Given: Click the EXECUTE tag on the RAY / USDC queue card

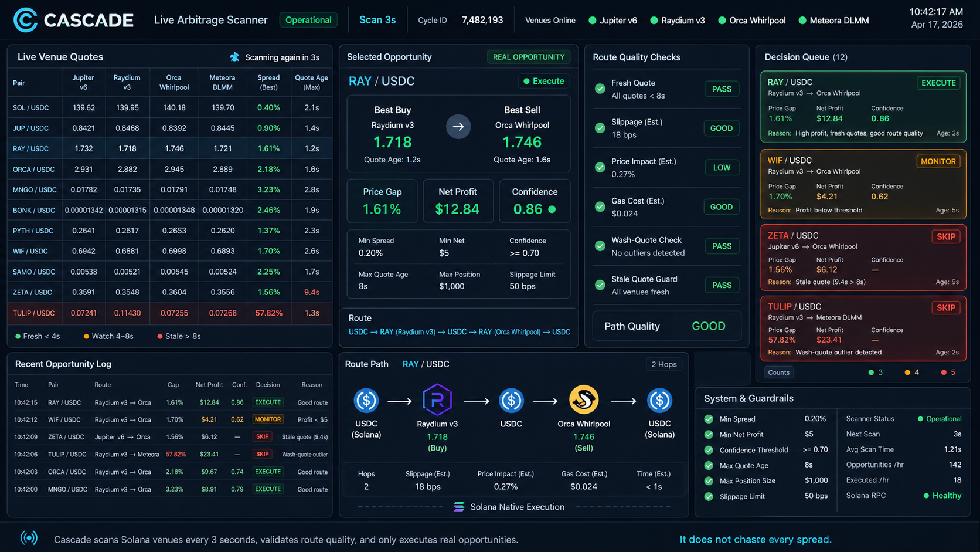Looking at the screenshot, I should point(938,83).
